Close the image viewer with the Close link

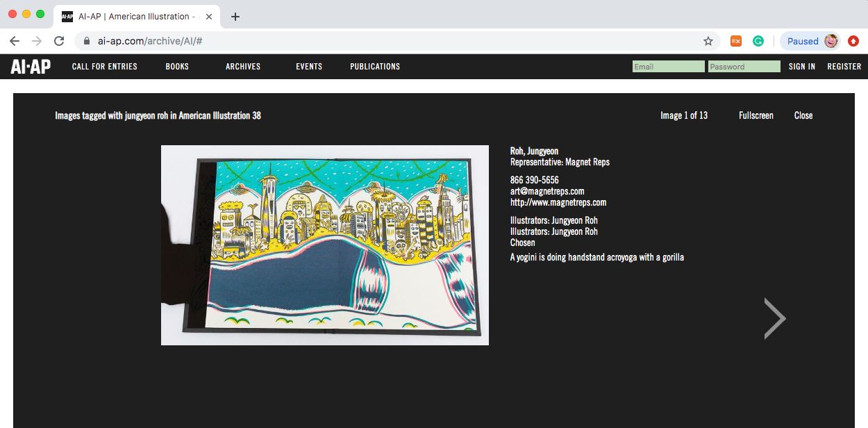click(x=803, y=115)
